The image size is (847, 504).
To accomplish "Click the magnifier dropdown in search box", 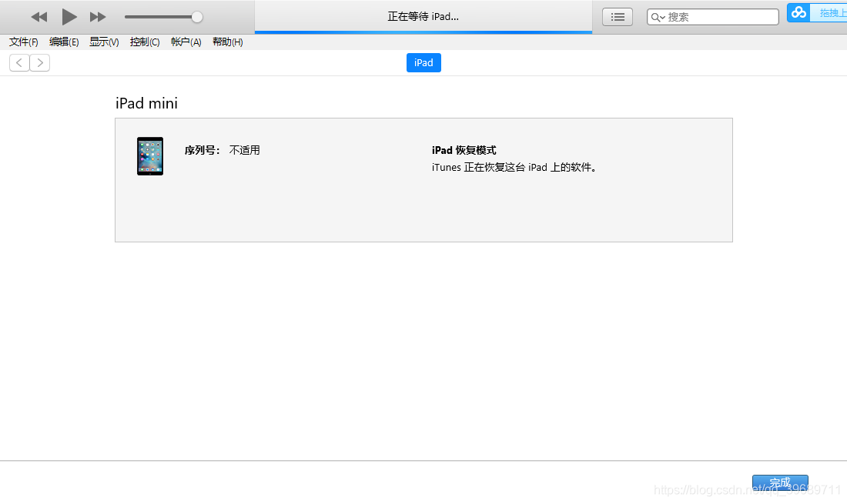I will pos(658,17).
